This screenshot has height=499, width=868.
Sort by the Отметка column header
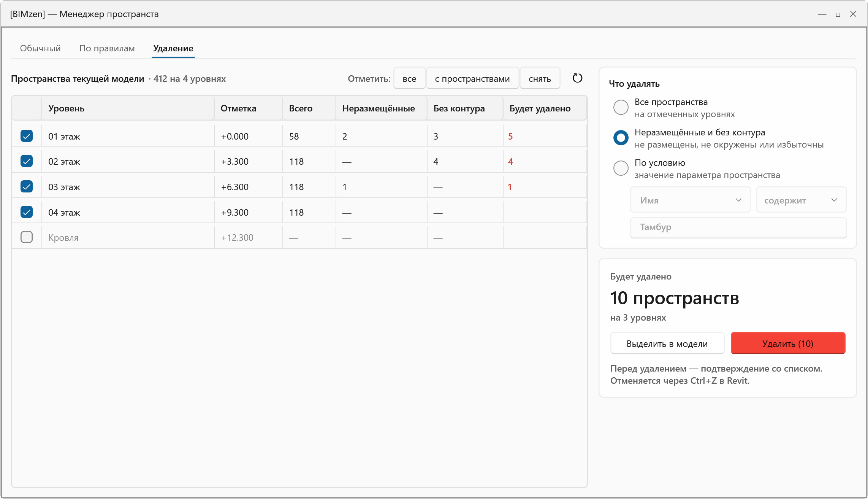click(x=249, y=108)
